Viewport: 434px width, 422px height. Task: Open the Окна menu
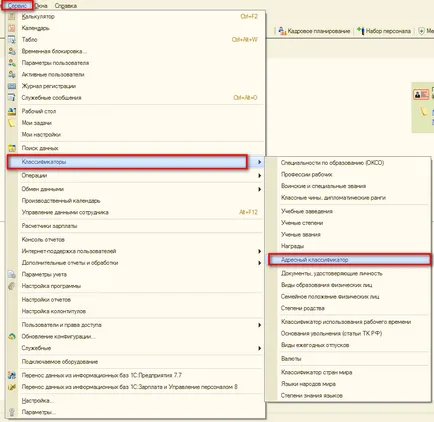[41, 6]
